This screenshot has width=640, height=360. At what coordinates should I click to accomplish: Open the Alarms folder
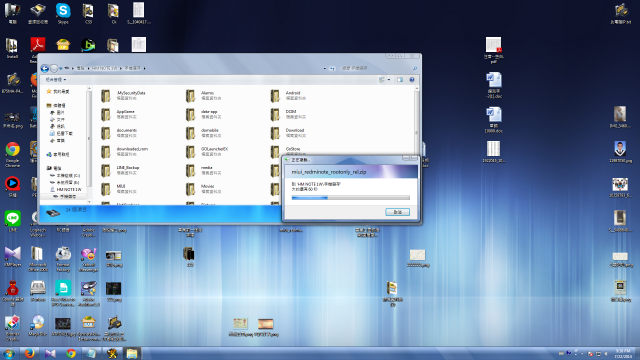pyautogui.click(x=204, y=96)
